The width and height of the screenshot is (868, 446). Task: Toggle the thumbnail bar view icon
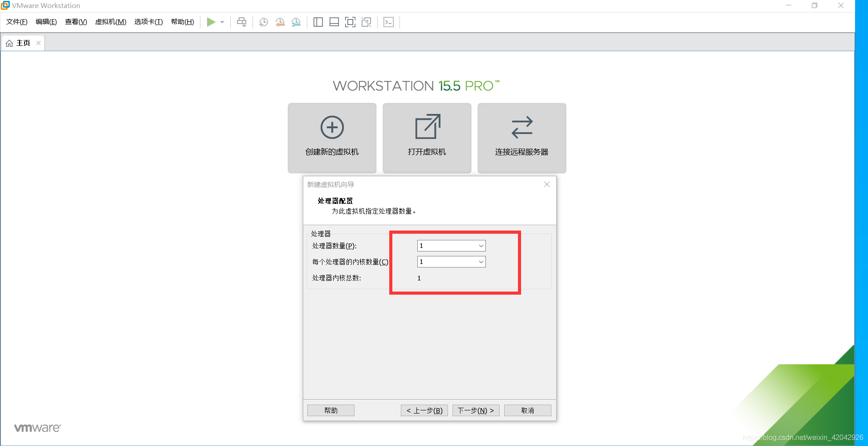click(x=334, y=22)
